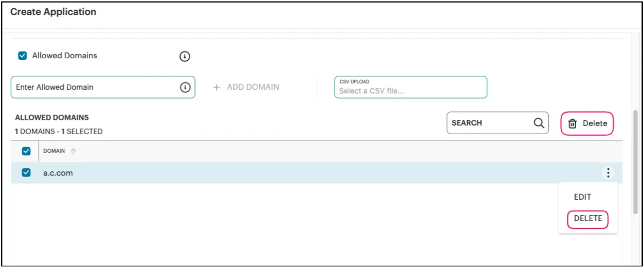Open info icon beside Allowed Domains label
Viewport: 644px width, 268px height.
pos(185,56)
